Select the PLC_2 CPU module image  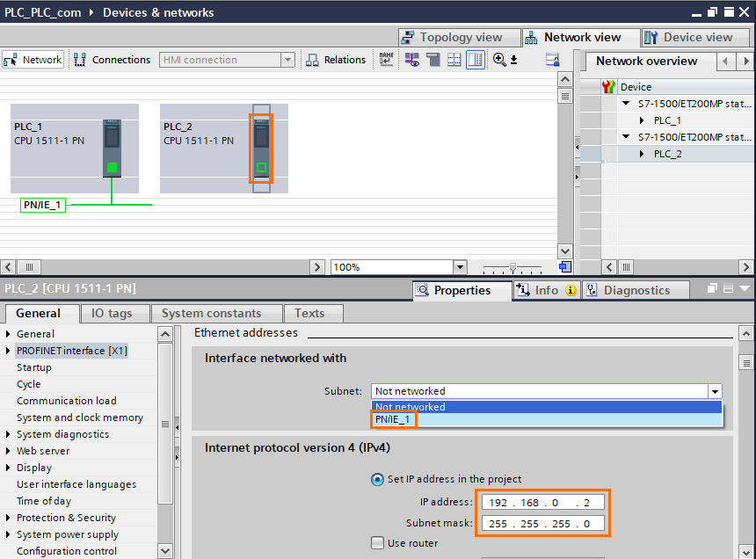261,149
